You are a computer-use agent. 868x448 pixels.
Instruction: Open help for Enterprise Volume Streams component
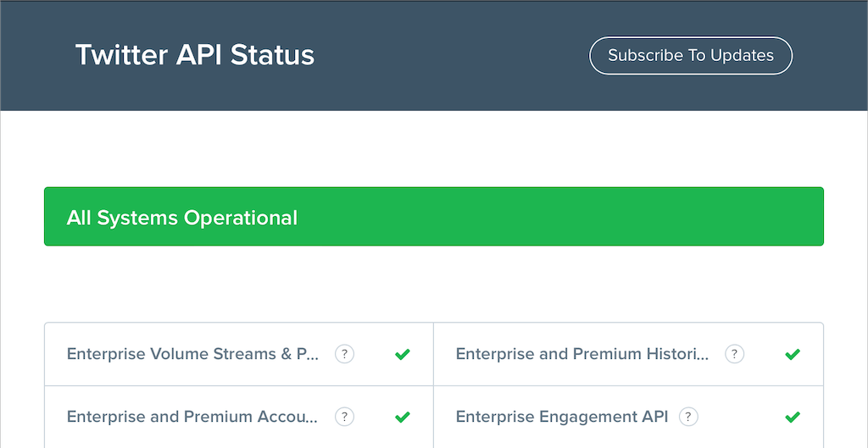click(x=344, y=354)
